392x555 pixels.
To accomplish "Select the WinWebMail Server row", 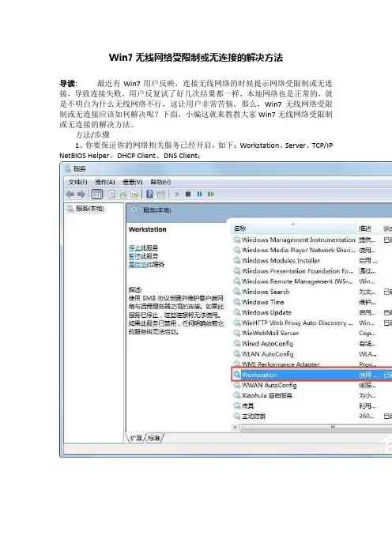I will tap(312, 333).
